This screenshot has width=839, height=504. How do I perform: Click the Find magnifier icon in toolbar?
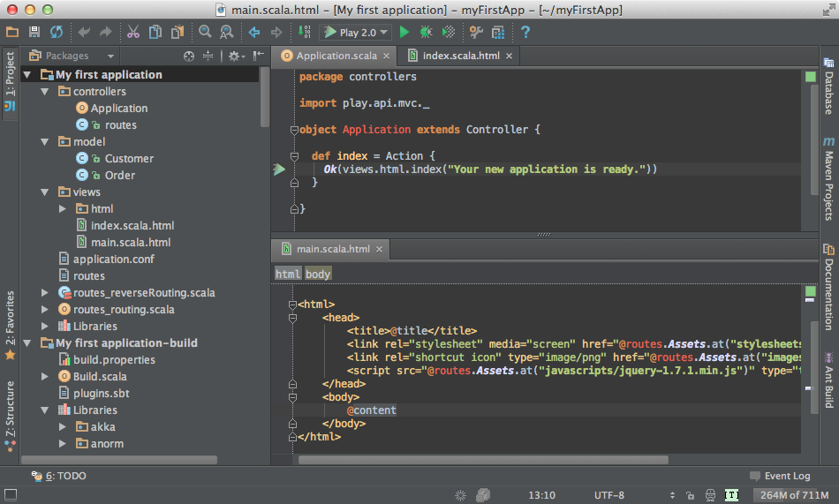click(x=205, y=33)
